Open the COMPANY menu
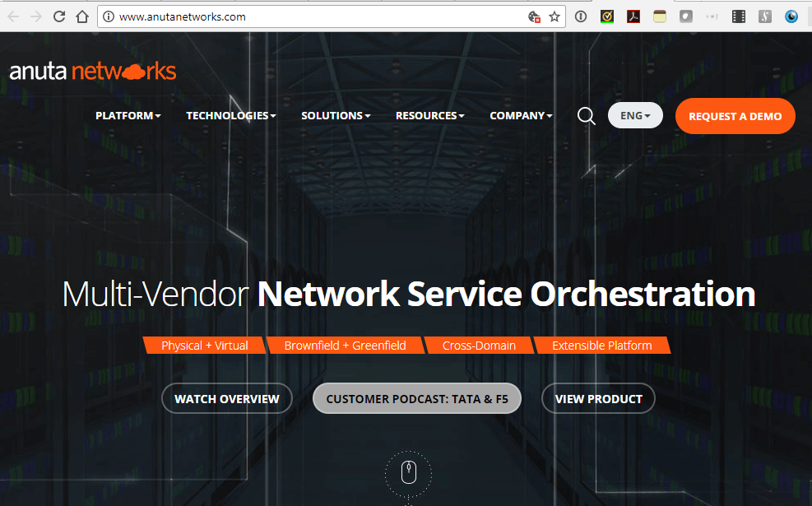The height and width of the screenshot is (506, 812). point(521,115)
